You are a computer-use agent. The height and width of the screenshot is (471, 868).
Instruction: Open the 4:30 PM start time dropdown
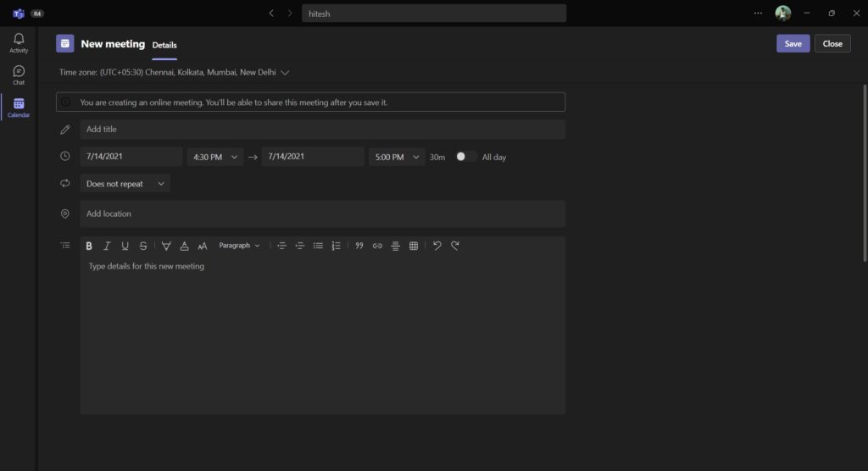[x=214, y=157]
